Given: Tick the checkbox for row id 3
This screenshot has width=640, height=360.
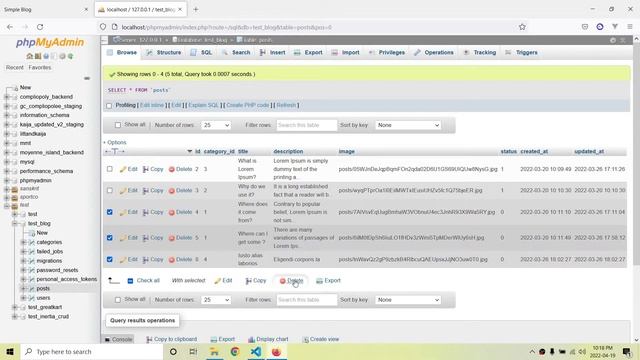Looking at the screenshot, I should tap(110, 190).
